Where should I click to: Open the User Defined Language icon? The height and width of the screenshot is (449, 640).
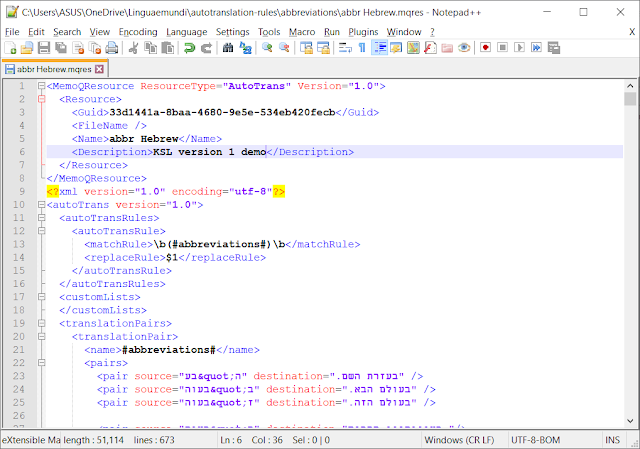coord(396,48)
